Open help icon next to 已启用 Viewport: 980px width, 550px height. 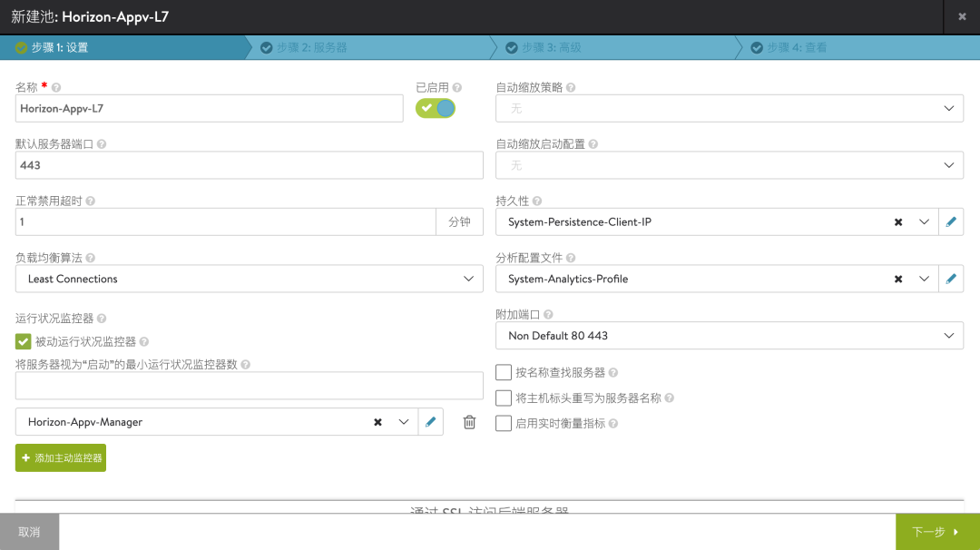pos(456,87)
